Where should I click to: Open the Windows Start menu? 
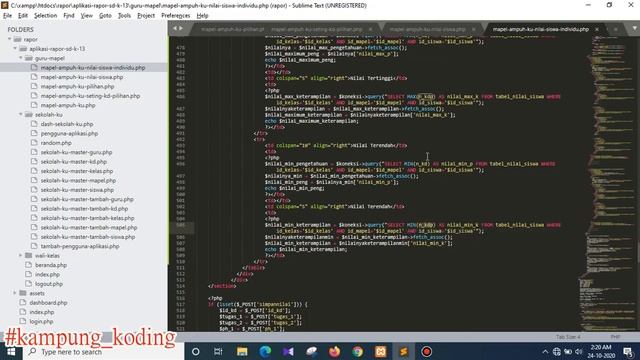[x=11, y=351]
